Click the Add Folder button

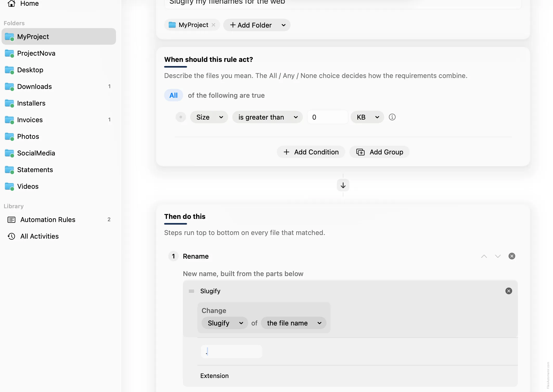251,25
